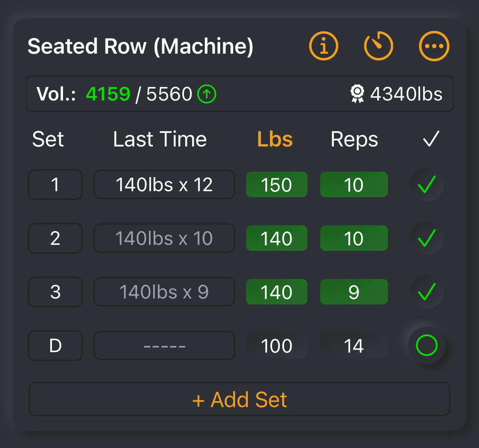
Task: Expand the empty last time field for set D
Action: (164, 345)
